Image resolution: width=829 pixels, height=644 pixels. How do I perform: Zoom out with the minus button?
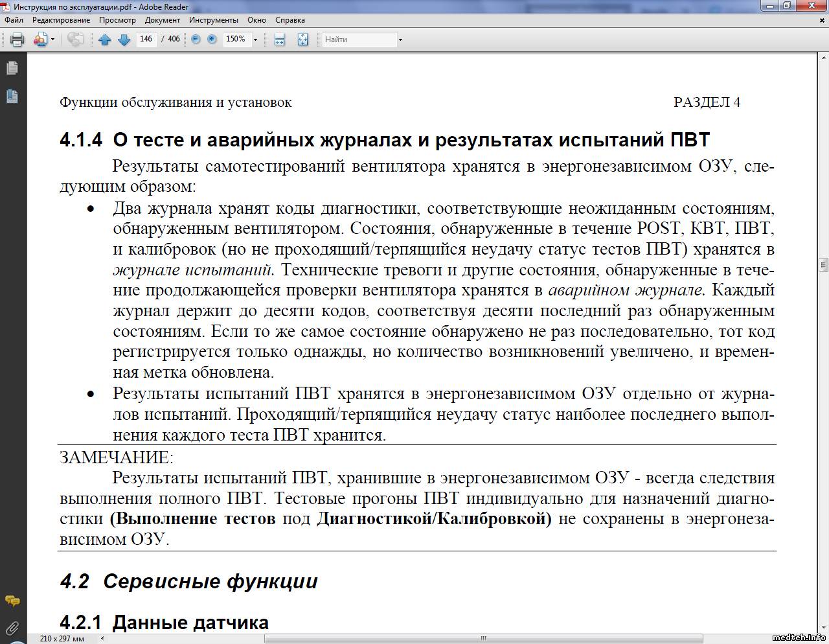pos(196,40)
